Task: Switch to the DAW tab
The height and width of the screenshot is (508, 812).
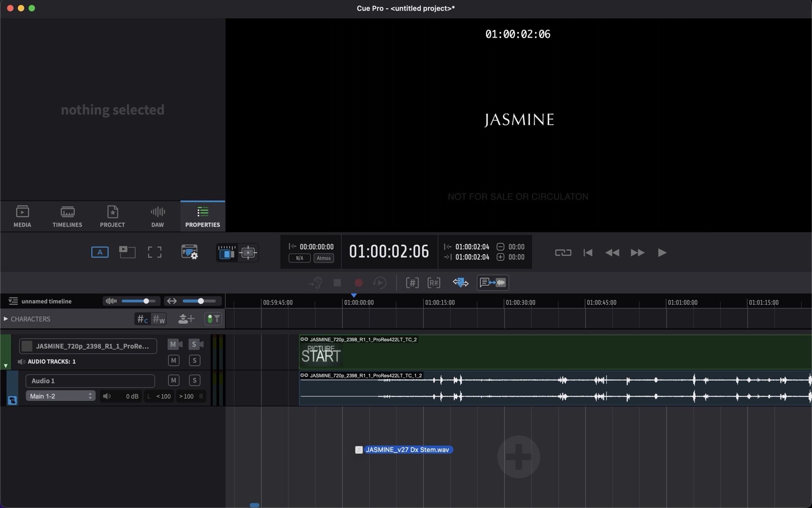Action: coord(157,216)
